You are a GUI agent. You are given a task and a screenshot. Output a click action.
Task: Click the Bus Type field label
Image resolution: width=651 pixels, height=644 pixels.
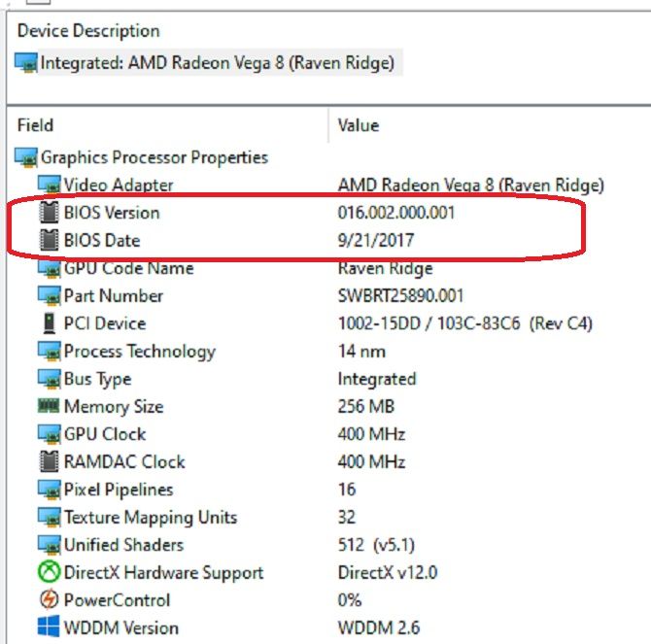pyautogui.click(x=97, y=379)
